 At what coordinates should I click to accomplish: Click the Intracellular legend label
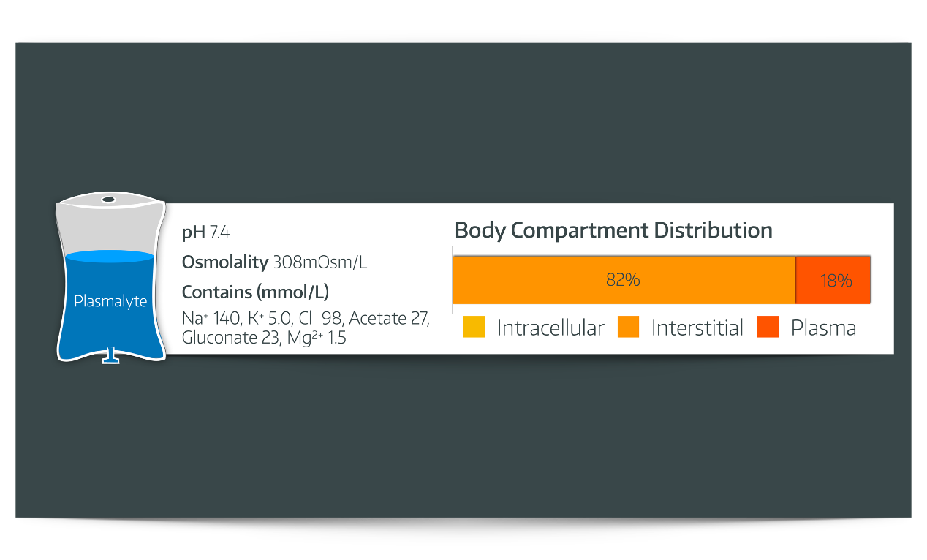point(550,328)
